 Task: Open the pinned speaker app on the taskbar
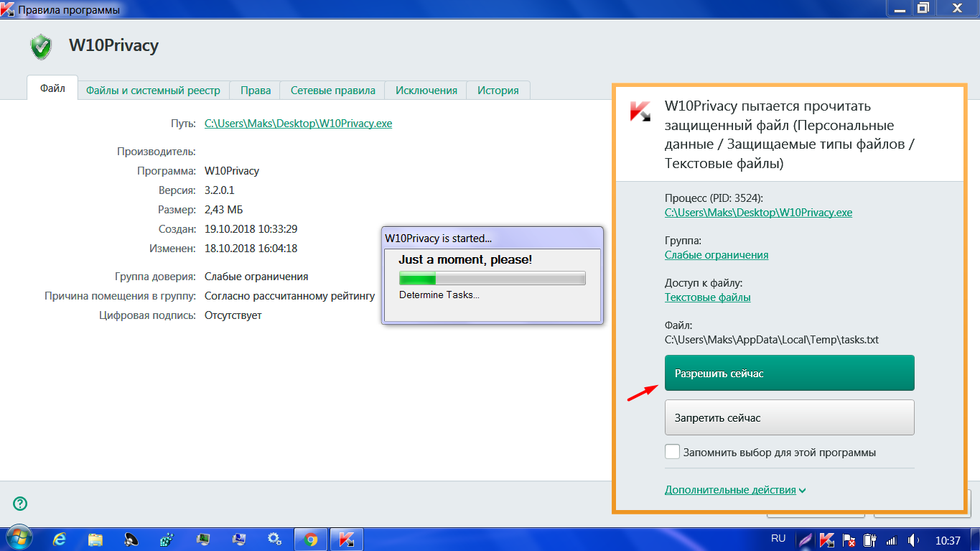(x=131, y=539)
